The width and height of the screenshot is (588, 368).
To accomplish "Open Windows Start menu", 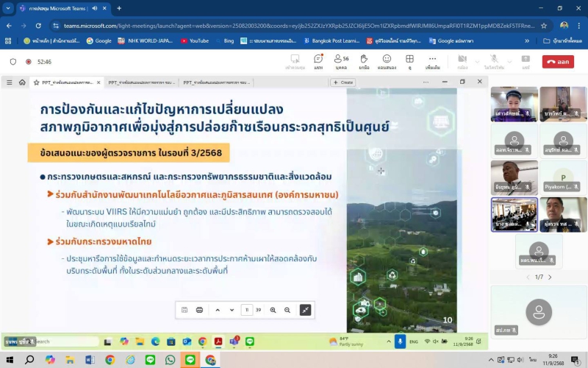I will [x=10, y=360].
